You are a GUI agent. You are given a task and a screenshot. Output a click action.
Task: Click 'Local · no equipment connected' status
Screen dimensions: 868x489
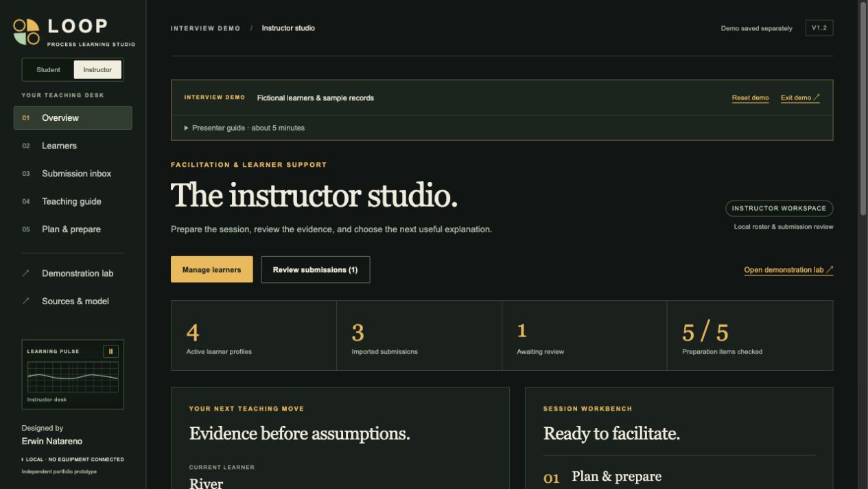73,459
